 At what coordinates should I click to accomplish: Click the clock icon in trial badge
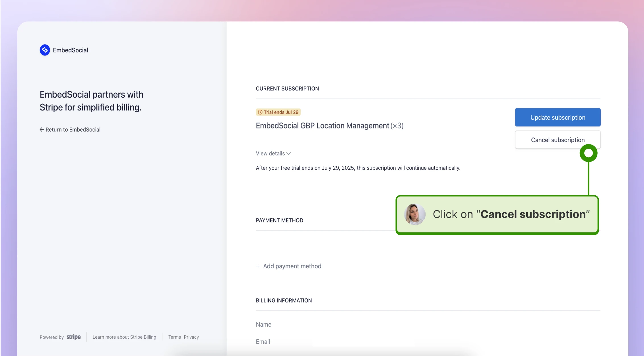pos(260,112)
